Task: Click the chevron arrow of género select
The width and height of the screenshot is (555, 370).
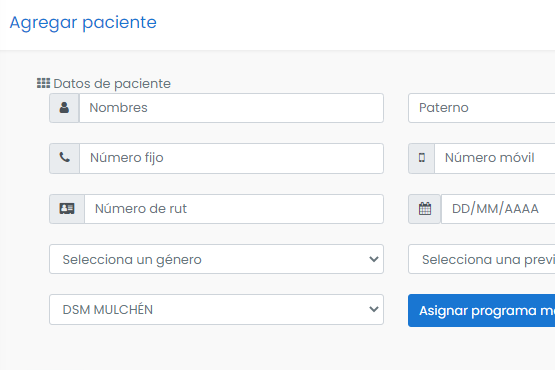Action: click(374, 259)
